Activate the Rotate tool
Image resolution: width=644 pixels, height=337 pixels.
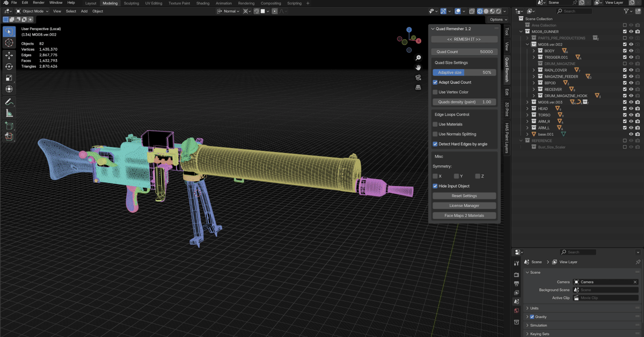[9, 67]
